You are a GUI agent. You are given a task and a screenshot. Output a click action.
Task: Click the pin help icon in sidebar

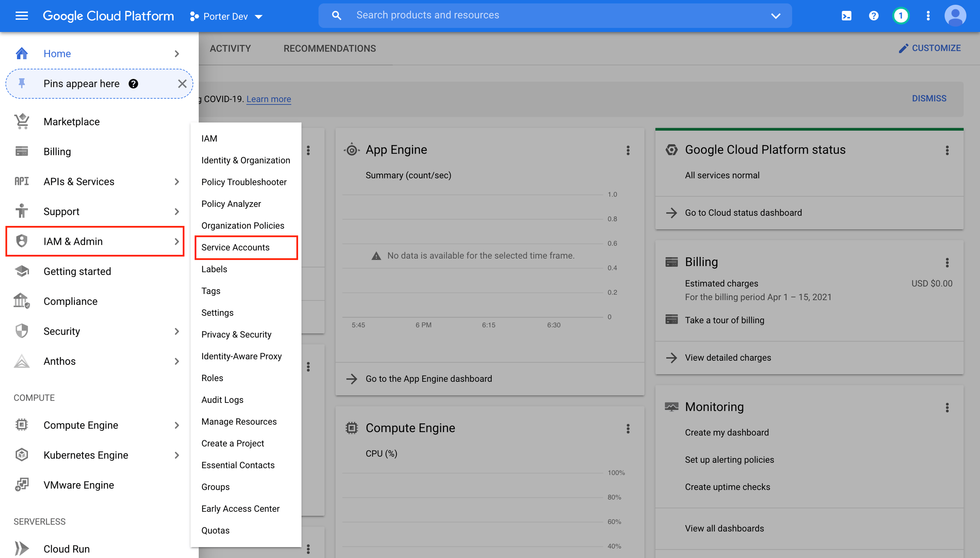[x=133, y=84]
